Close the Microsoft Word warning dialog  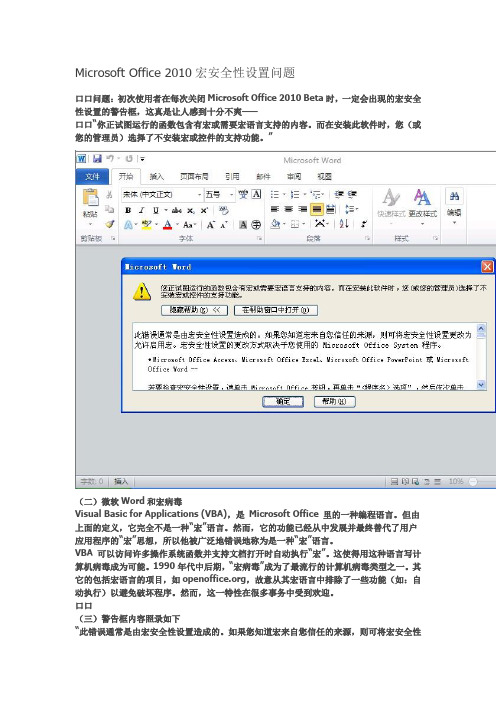[x=487, y=267]
